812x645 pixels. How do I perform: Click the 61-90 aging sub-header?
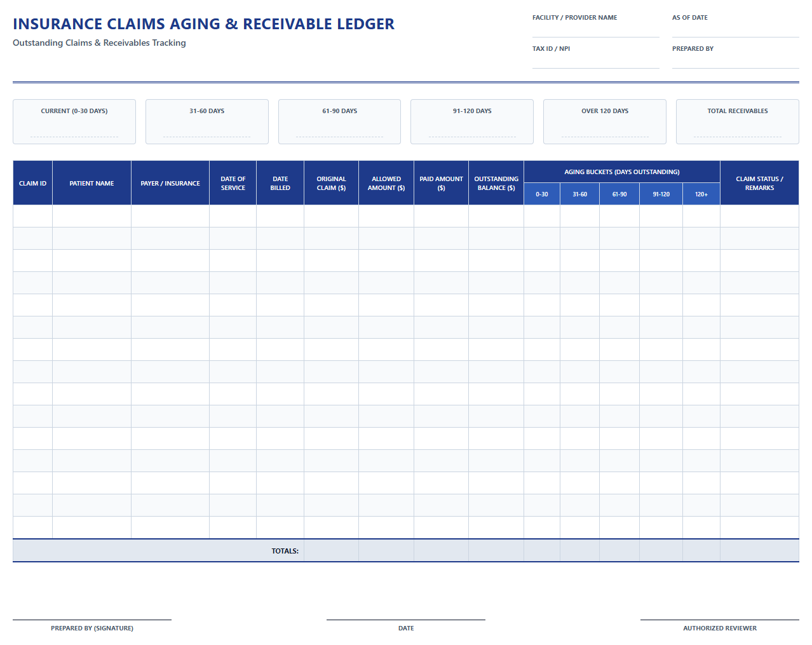(x=619, y=194)
